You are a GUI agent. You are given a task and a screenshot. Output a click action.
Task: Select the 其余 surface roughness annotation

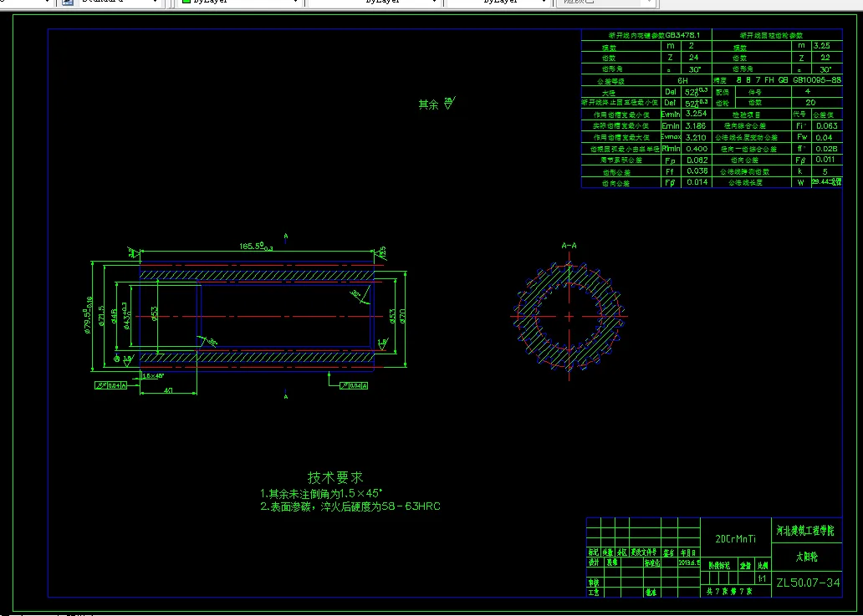[x=437, y=104]
